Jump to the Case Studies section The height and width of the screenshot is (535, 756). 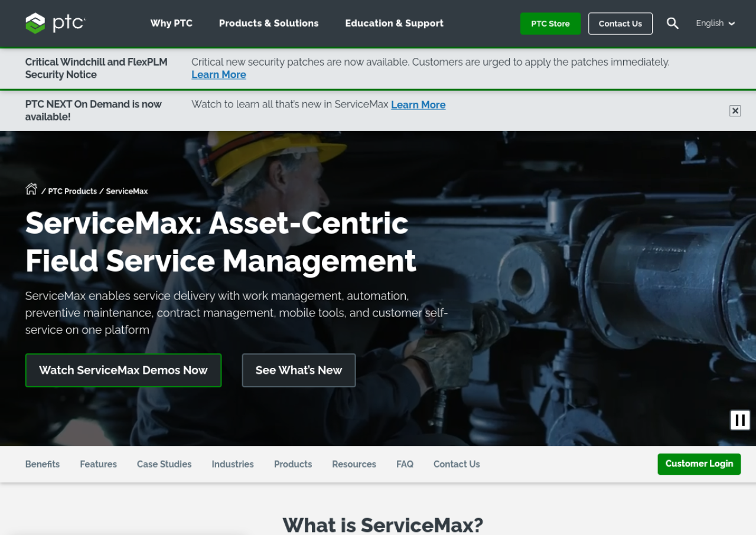pos(164,464)
